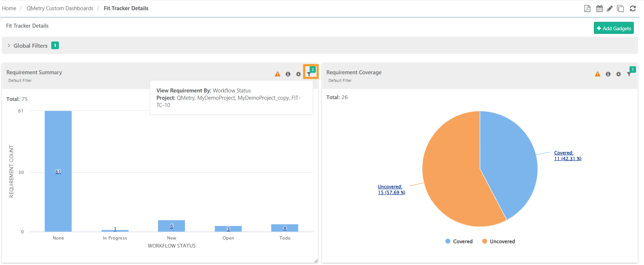Open Requirement Summary gadget settings gear
This screenshot has height=265, width=644.
[x=298, y=74]
